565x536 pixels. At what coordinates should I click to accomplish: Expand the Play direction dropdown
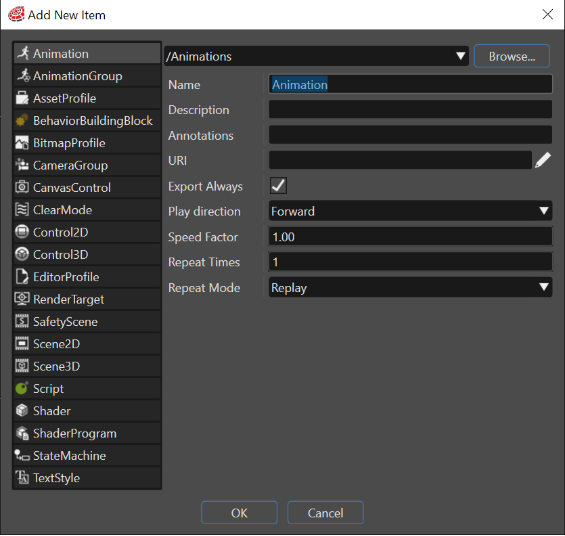point(410,211)
